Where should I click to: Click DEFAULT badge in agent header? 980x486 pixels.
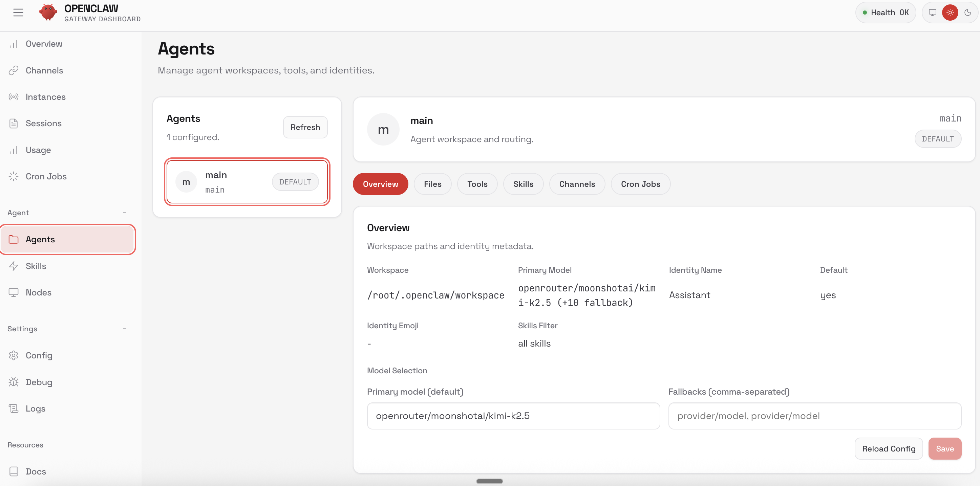click(938, 139)
